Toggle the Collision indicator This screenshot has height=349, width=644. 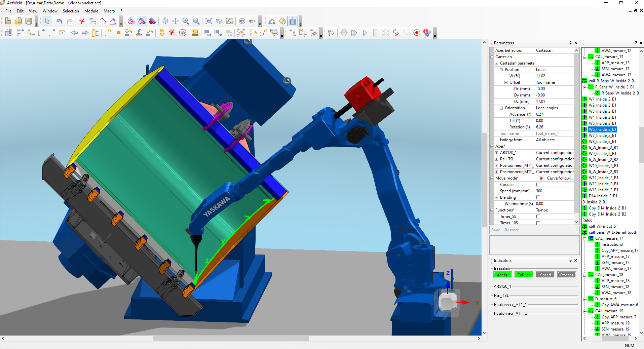(x=524, y=275)
